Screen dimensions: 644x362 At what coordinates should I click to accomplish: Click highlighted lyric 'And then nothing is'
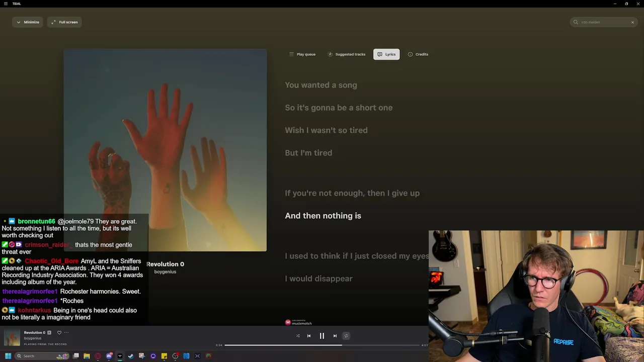323,216
